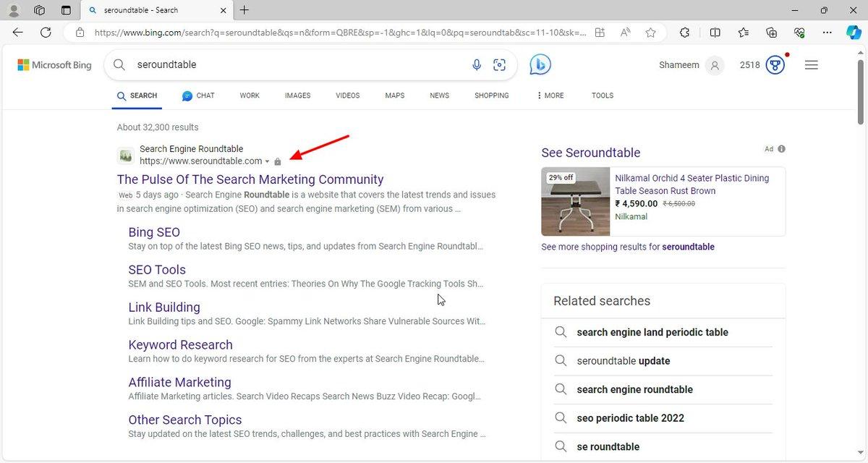868x463 pixels.
Task: Select related search 'seo periodic table 2022'
Action: point(630,418)
